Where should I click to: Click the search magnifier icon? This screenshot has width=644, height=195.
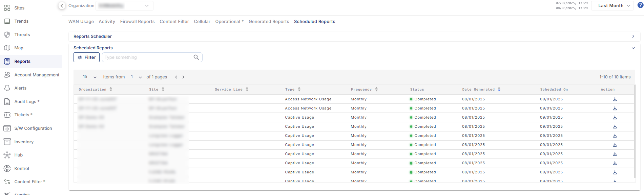(x=196, y=57)
